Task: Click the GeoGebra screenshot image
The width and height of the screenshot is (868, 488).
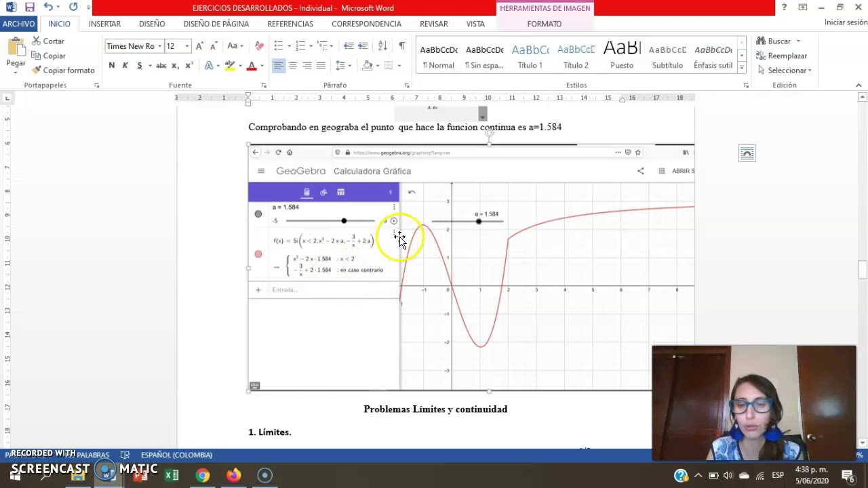Action: 471,268
